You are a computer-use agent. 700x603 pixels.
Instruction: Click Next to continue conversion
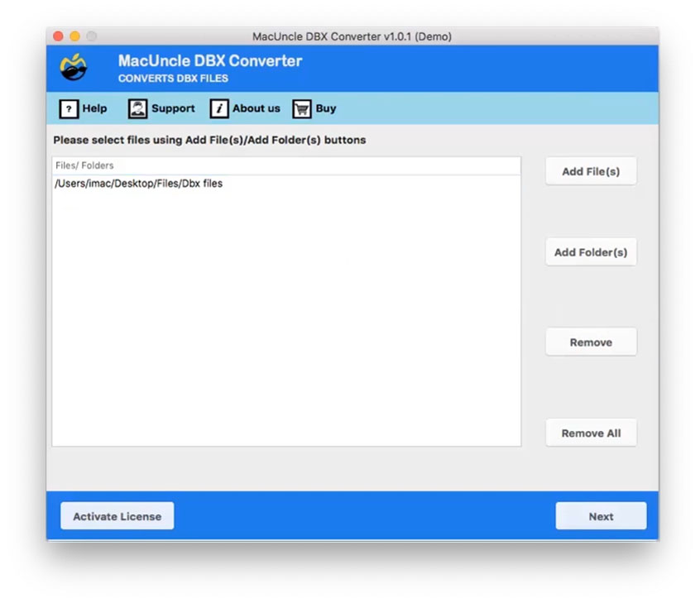pos(600,515)
